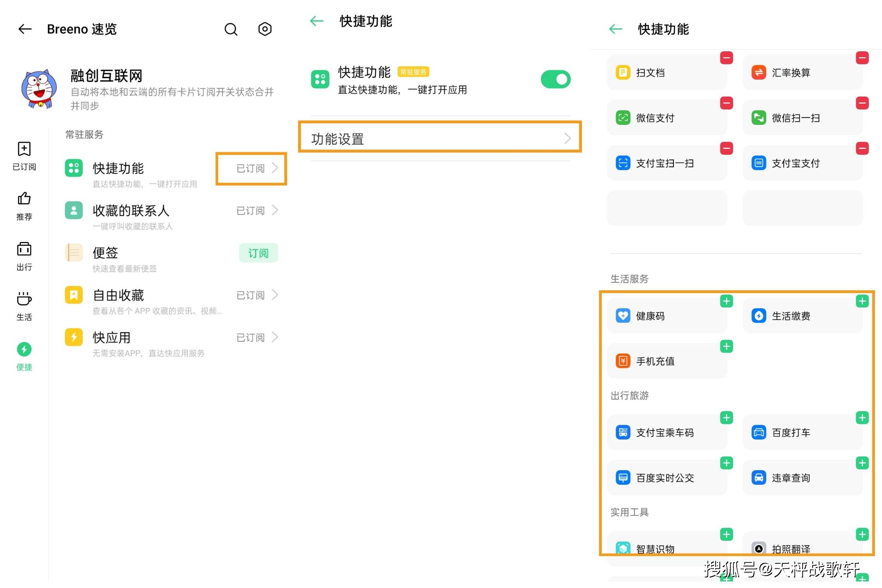
Task: Add 违章查询 with plus badge
Action: (862, 463)
